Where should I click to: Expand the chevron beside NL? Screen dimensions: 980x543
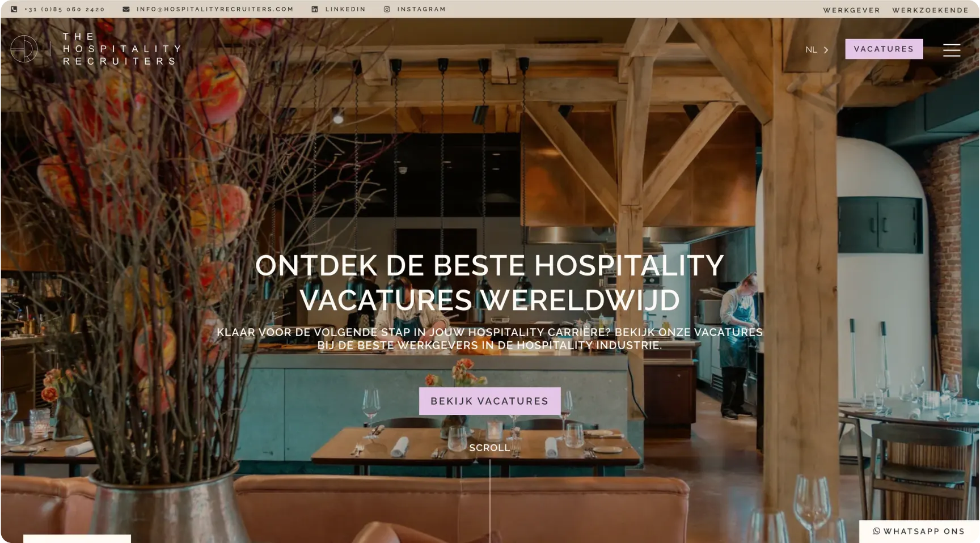(x=826, y=50)
